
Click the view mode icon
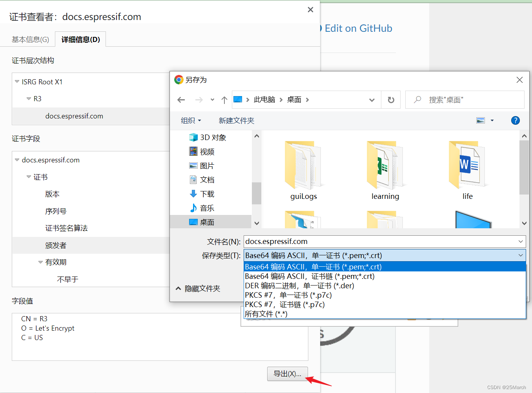(x=481, y=120)
